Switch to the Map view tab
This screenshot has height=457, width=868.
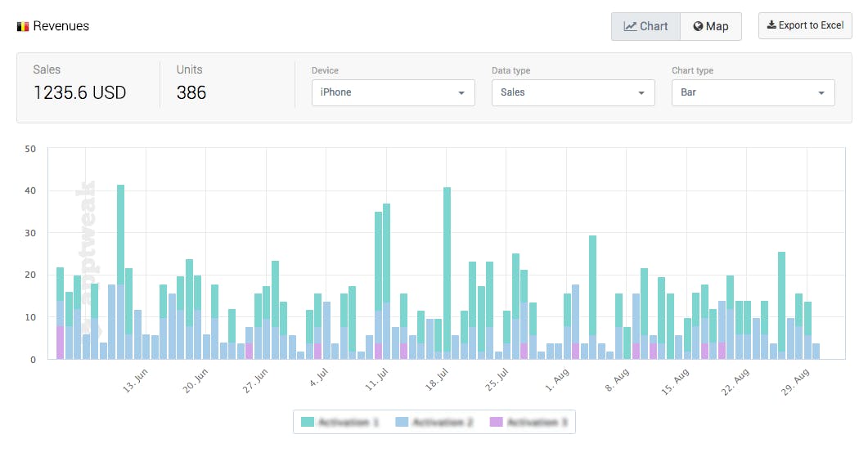click(710, 26)
